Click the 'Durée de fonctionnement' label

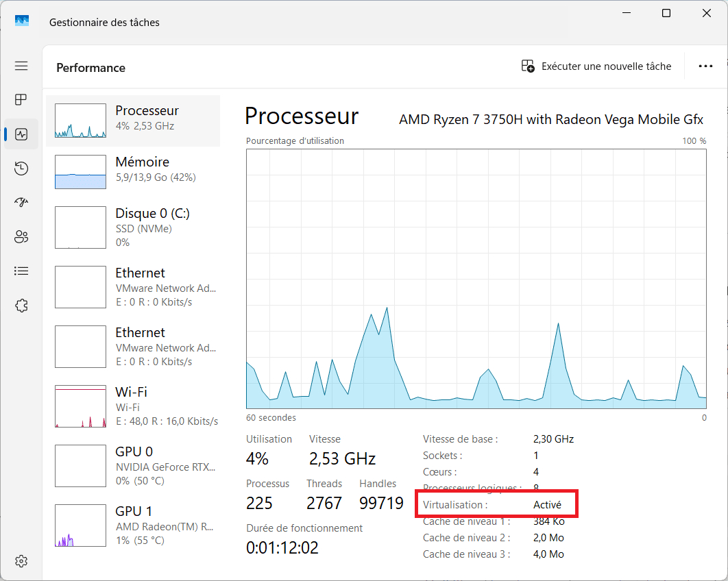tap(304, 528)
